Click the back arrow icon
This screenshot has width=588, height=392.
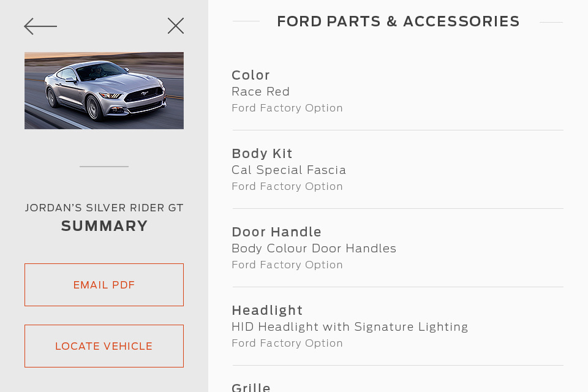(x=40, y=26)
